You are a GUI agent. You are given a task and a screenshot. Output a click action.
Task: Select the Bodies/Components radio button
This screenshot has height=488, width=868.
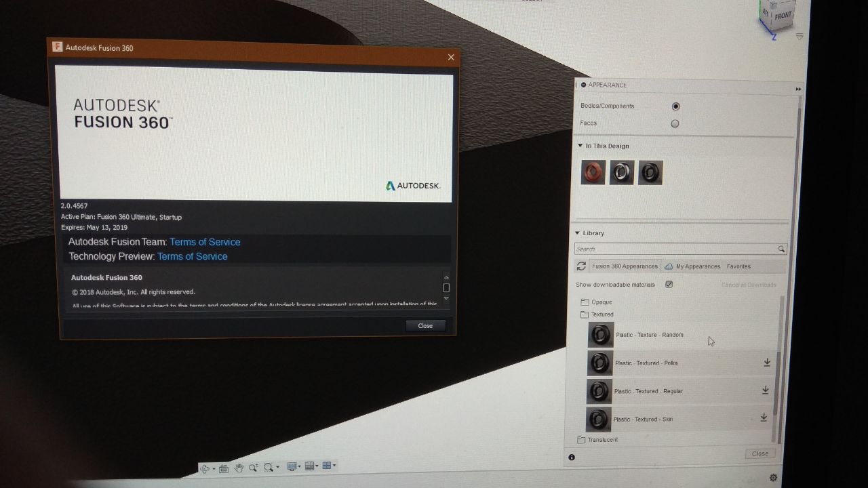coord(675,106)
